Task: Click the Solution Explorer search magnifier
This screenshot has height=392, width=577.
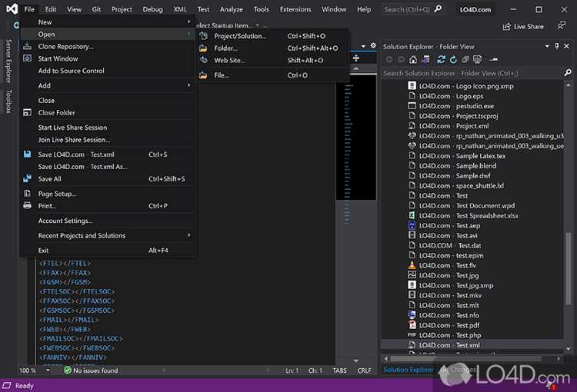Action: (568, 73)
